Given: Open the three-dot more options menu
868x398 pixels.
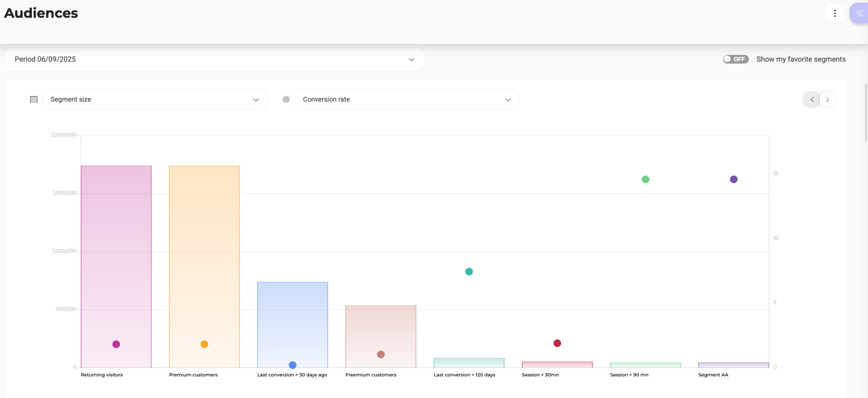Looking at the screenshot, I should click(835, 13).
